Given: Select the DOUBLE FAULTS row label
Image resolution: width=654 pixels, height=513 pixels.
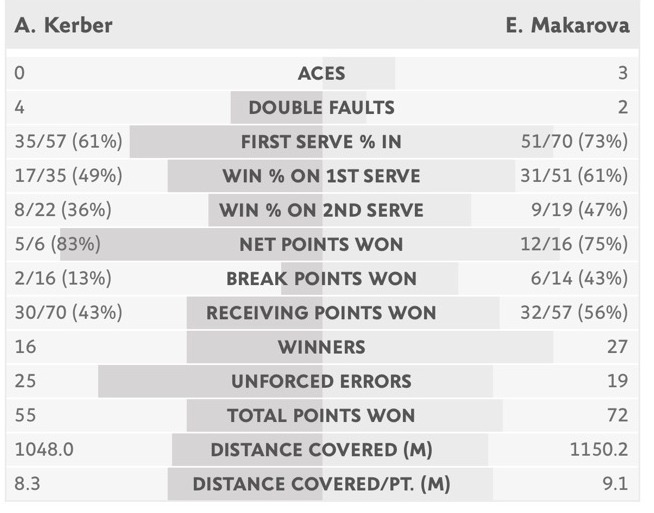Looking at the screenshot, I should tap(322, 108).
